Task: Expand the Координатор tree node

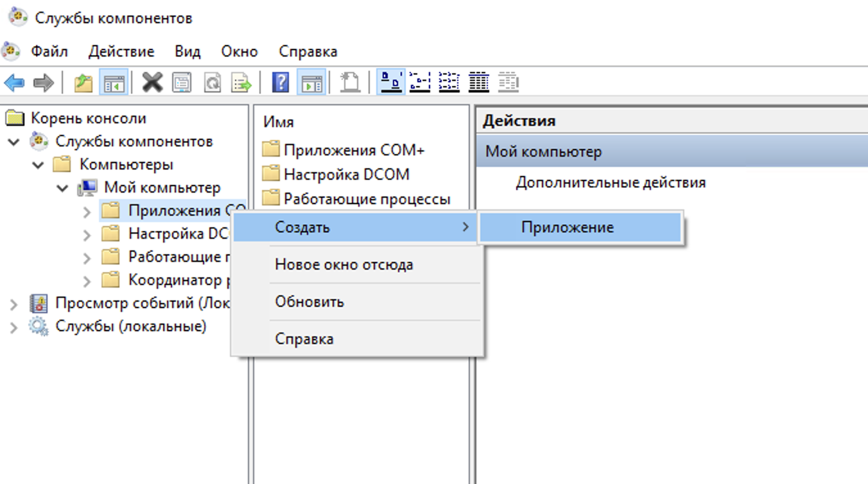Action: [x=87, y=281]
